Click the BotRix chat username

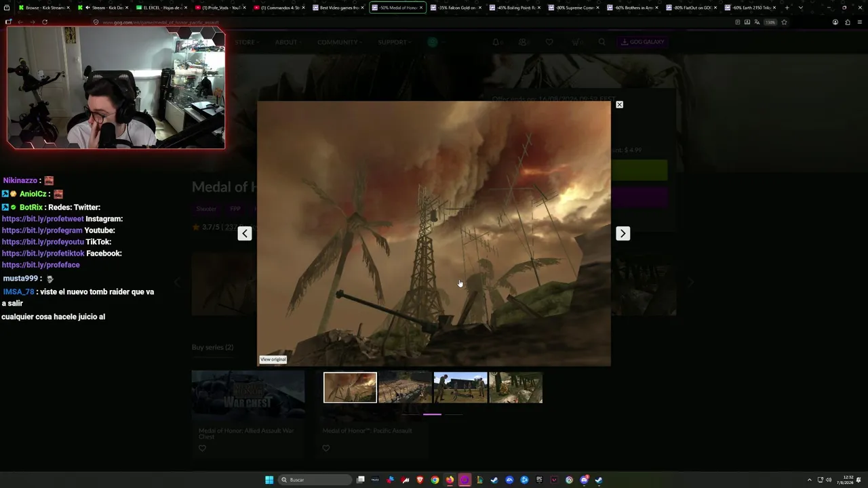[31, 207]
